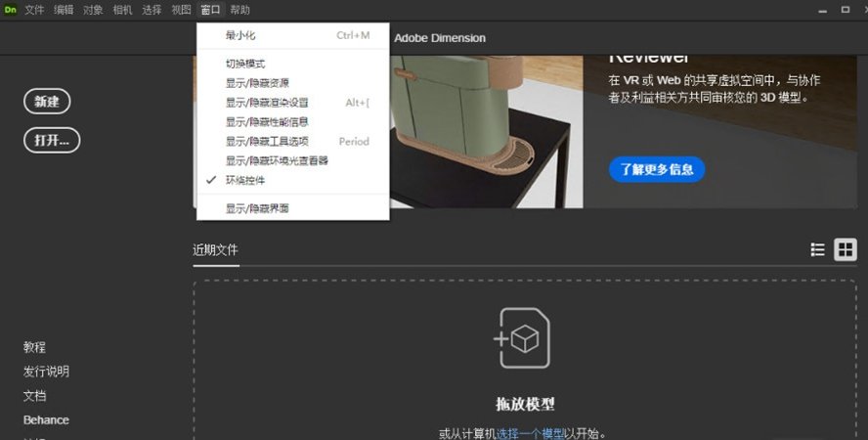
Task: Switch recent files to grid view
Action: [x=846, y=249]
